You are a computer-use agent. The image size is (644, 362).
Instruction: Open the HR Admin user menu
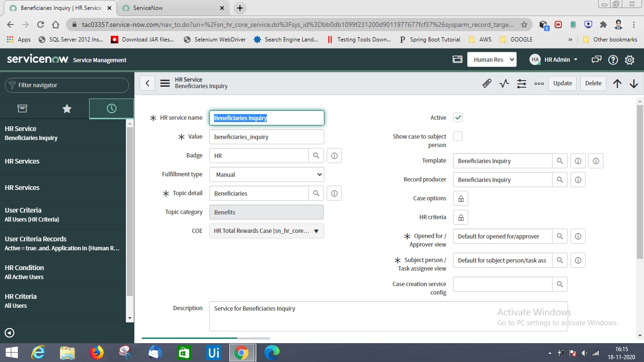click(x=553, y=59)
